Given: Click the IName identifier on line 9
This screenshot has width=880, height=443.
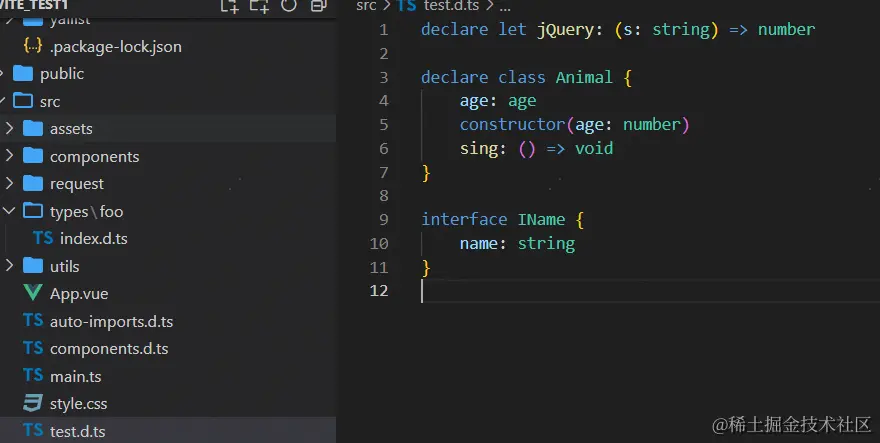Looking at the screenshot, I should click(541, 219).
